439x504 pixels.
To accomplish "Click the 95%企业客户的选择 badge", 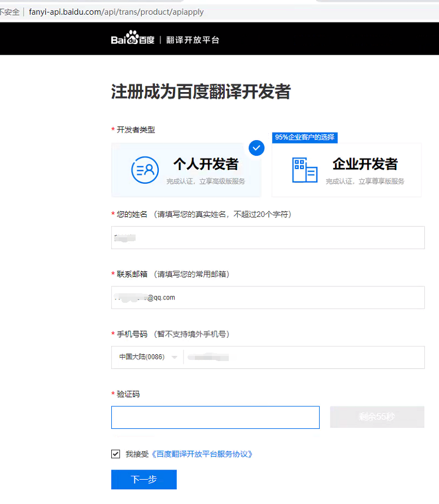I will coord(305,137).
